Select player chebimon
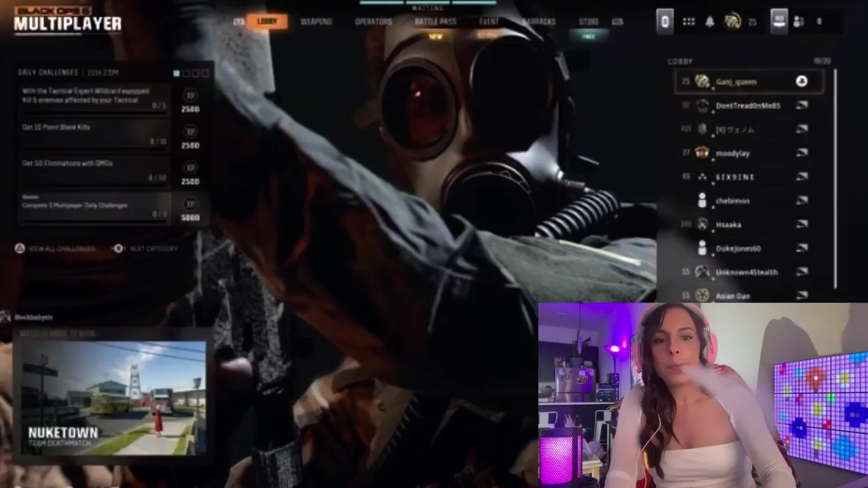 pos(749,201)
